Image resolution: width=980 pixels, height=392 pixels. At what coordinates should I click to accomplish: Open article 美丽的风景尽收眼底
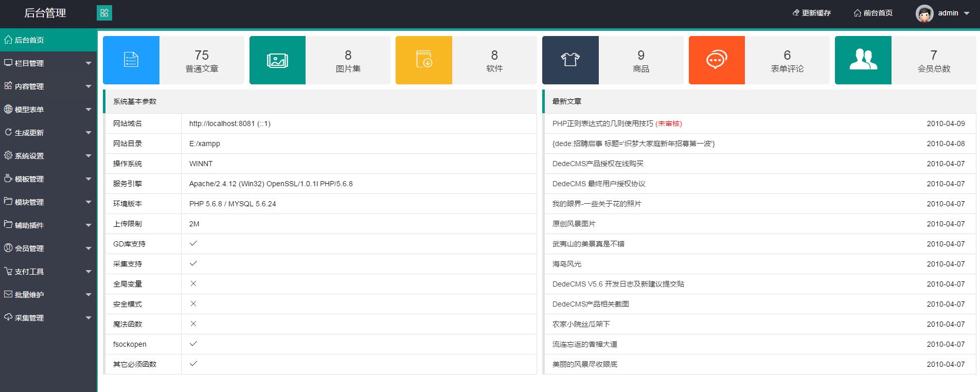pyautogui.click(x=585, y=364)
